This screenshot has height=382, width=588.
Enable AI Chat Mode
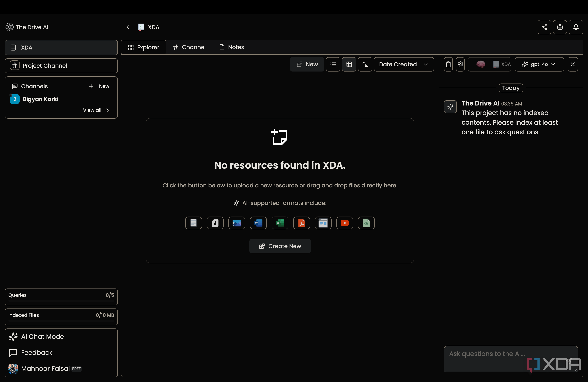(61, 337)
